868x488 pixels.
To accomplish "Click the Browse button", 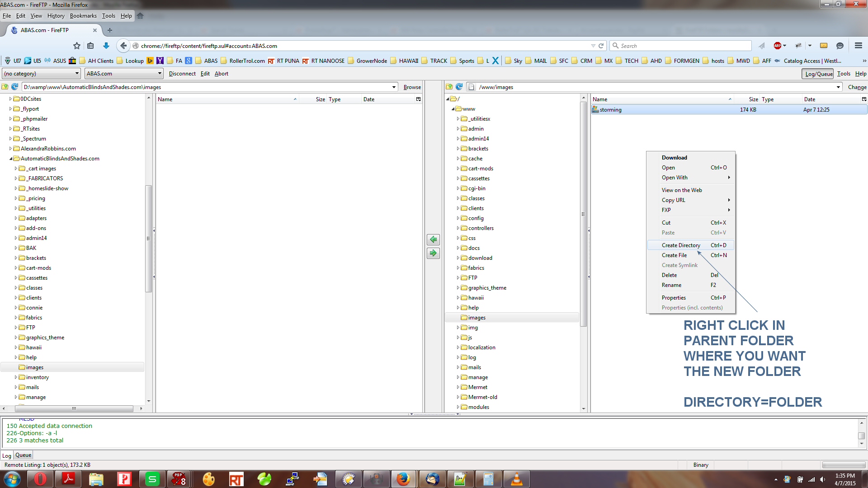I will (x=412, y=87).
